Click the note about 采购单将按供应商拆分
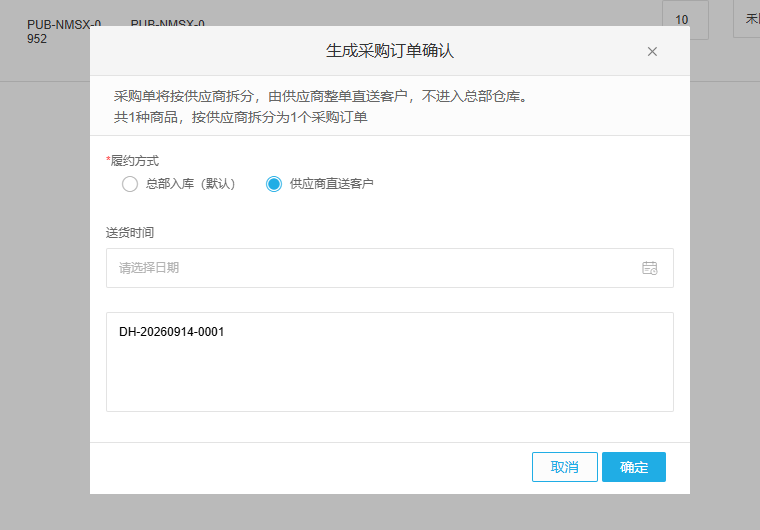The height and width of the screenshot is (530, 760). click(320, 96)
